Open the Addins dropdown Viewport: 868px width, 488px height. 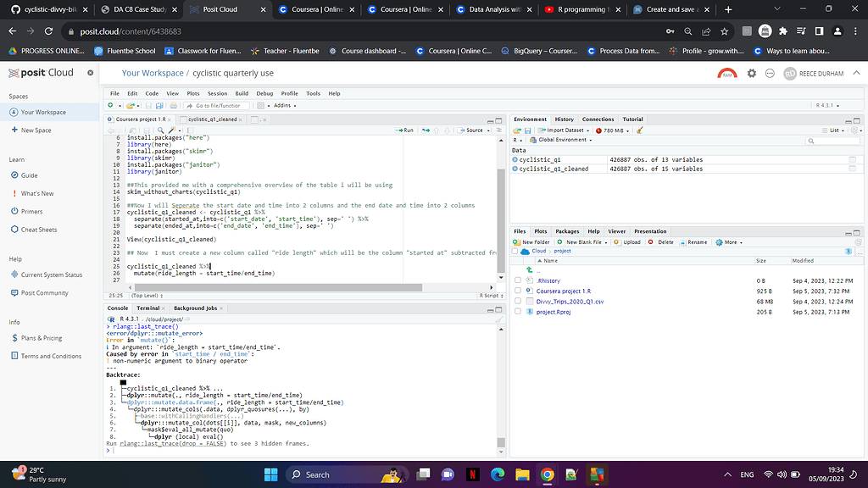(285, 105)
